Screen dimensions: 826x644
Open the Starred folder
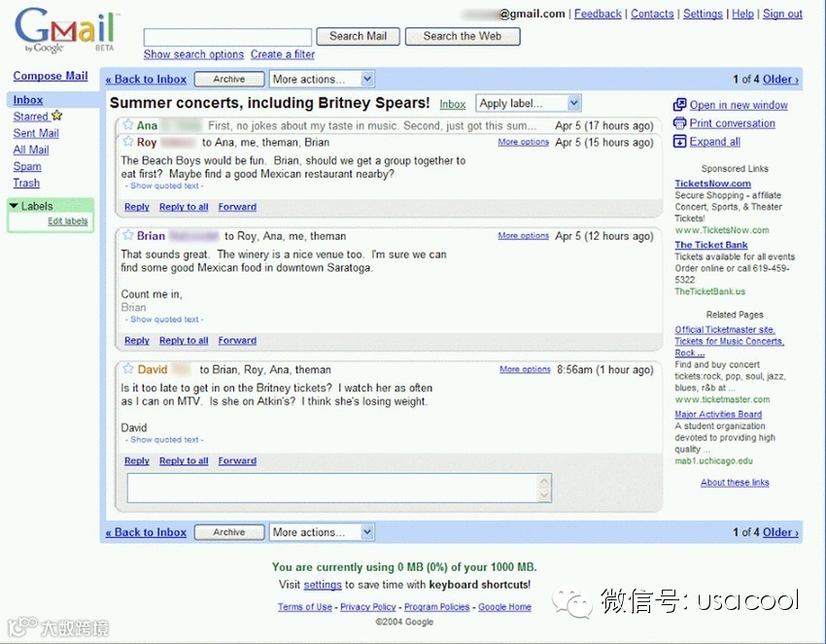(x=30, y=117)
